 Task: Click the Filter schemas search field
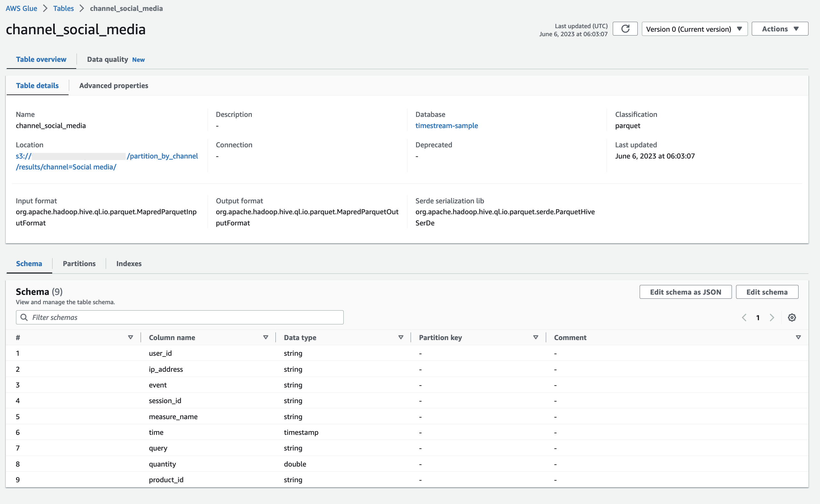(180, 317)
